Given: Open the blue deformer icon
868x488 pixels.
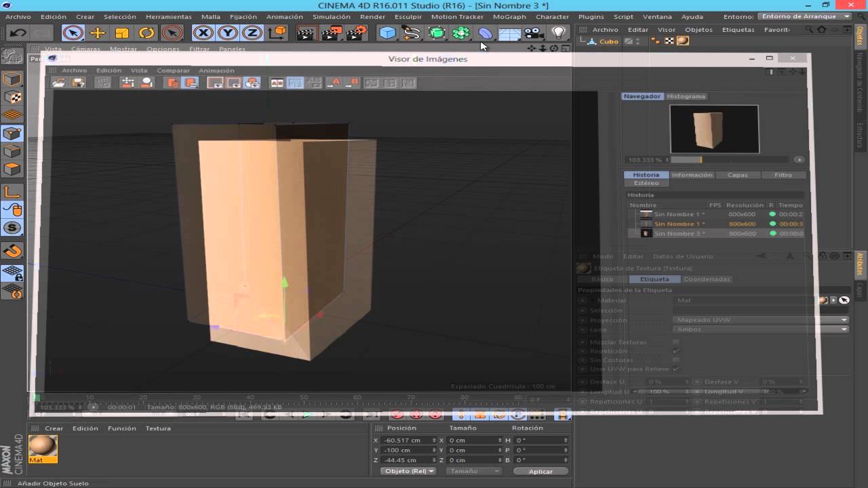Looking at the screenshot, I should (x=486, y=33).
